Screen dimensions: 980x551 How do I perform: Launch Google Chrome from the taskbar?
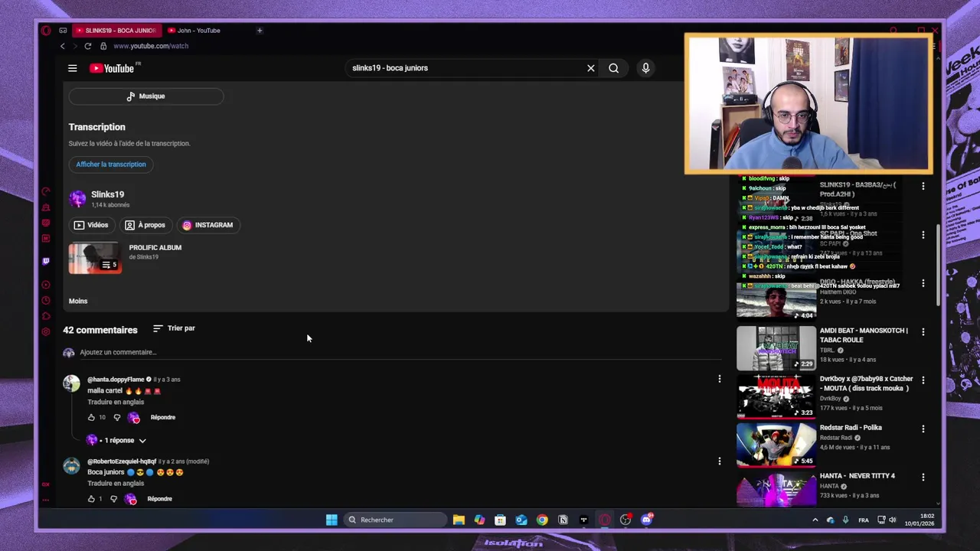click(542, 520)
